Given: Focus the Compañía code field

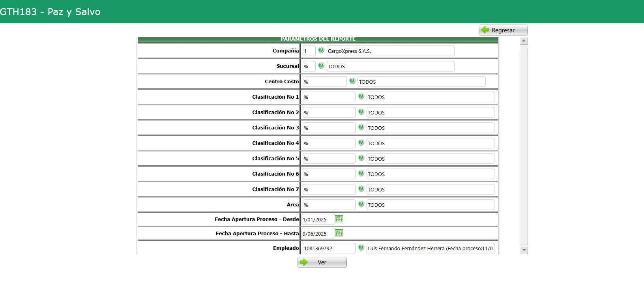Looking at the screenshot, I should [x=309, y=51].
